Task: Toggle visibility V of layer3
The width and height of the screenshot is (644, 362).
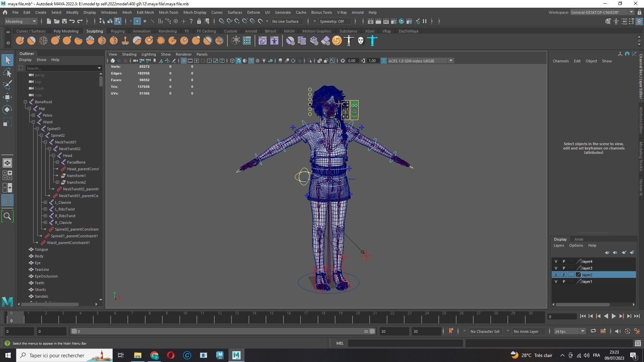Action: pos(556,268)
